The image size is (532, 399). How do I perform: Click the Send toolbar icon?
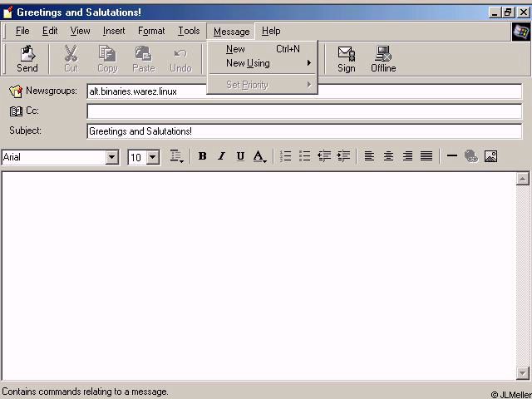[x=27, y=59]
